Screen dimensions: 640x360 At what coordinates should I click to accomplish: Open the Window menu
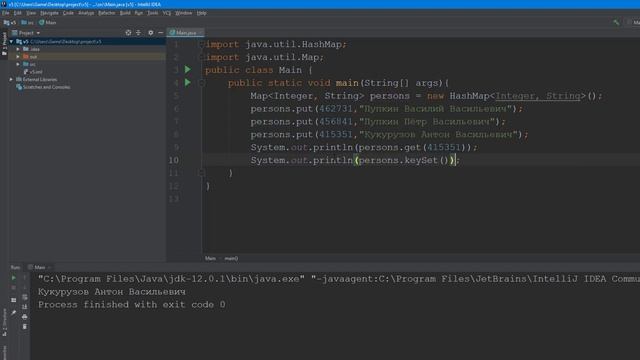[x=184, y=13]
